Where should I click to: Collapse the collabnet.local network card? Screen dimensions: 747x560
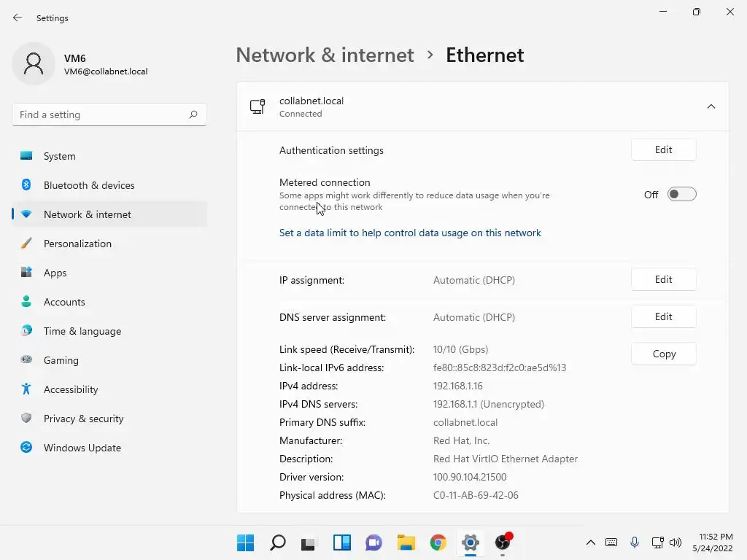point(711,106)
